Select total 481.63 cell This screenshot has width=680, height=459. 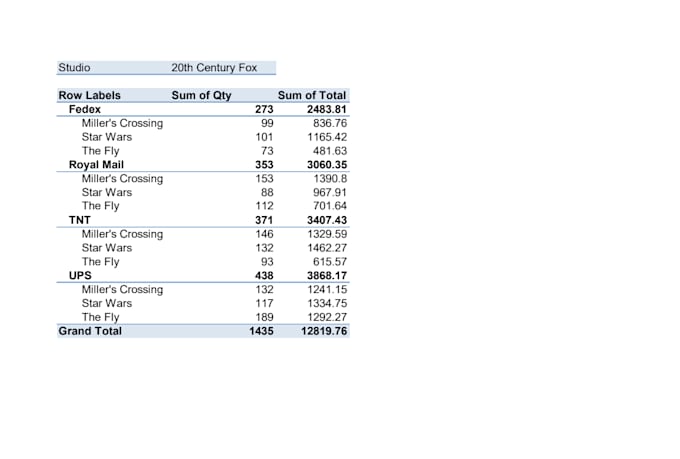coord(330,151)
